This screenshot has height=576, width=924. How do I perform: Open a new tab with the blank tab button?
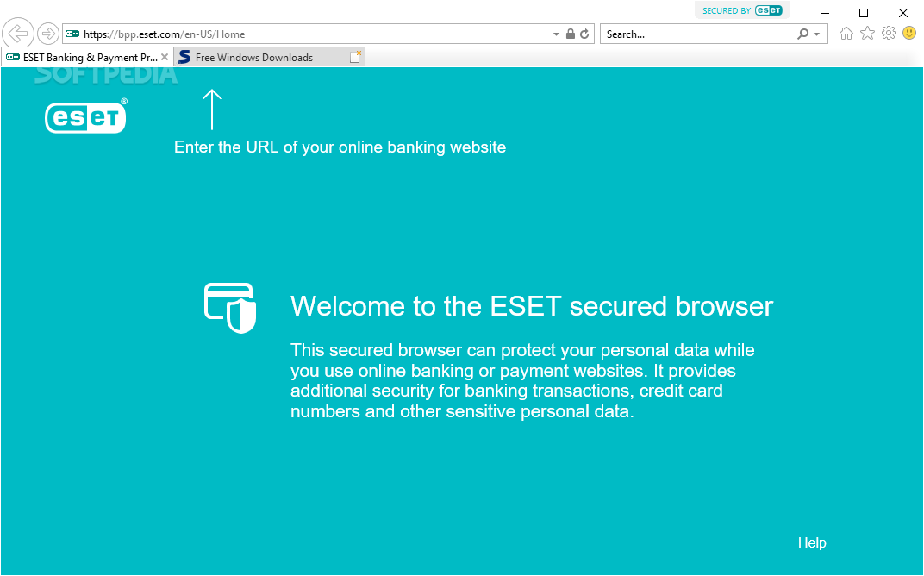click(x=355, y=57)
